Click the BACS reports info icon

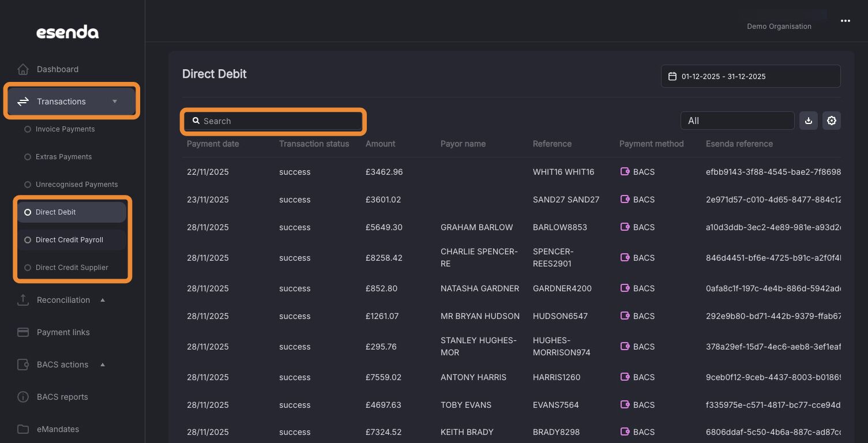click(x=23, y=397)
